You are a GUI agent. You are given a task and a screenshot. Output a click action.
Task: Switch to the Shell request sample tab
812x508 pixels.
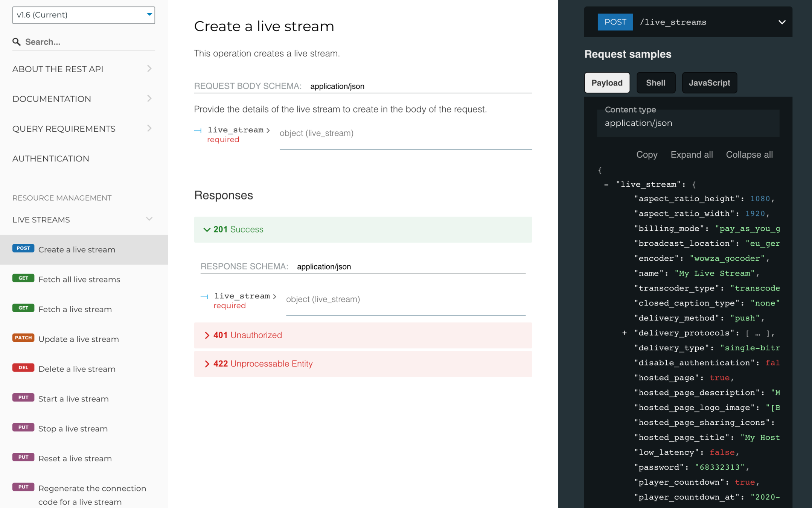(655, 83)
